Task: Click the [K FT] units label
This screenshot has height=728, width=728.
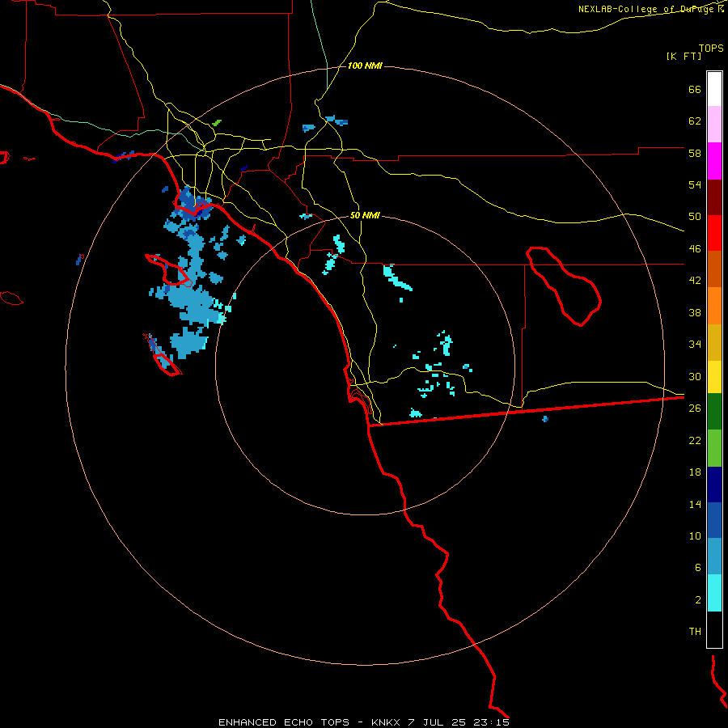Action: 684,56
